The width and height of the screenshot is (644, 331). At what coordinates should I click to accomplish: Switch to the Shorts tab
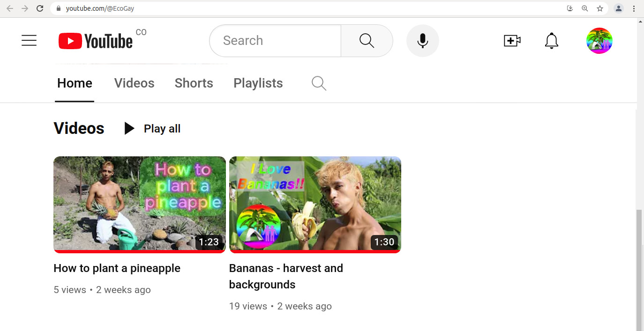[x=194, y=83]
